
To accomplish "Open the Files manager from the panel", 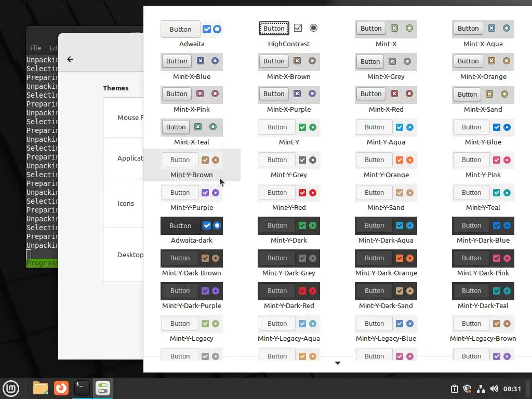I will pyautogui.click(x=41, y=388).
